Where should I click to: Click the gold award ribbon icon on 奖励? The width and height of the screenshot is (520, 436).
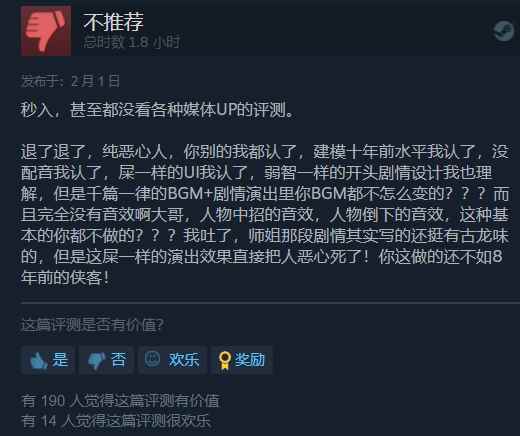225,360
